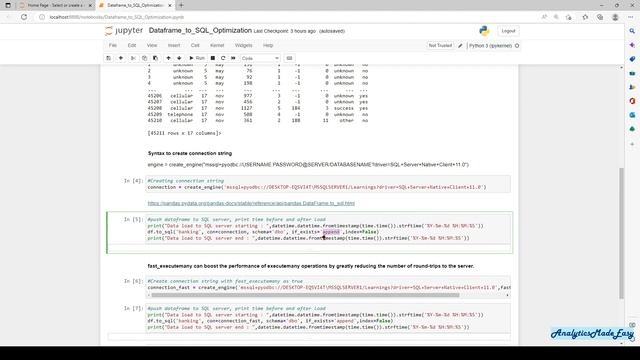Click the Python logo icon
The width and height of the screenshot is (640, 360).
(484, 31)
